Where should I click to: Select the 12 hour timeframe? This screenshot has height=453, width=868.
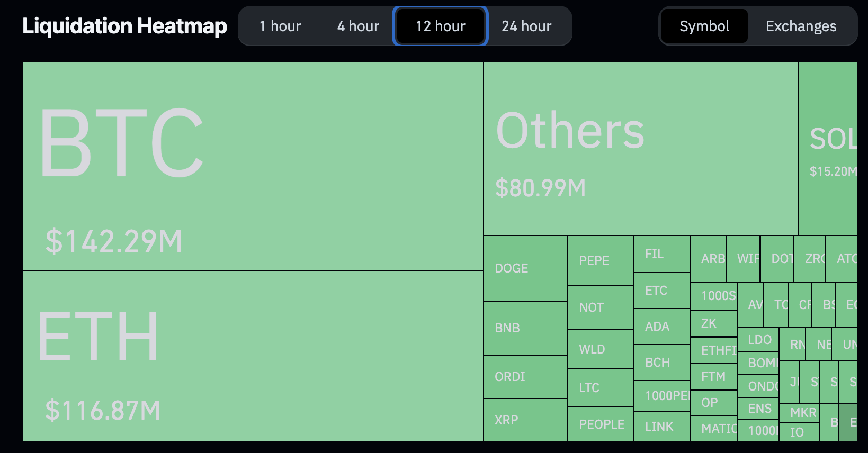tap(440, 26)
